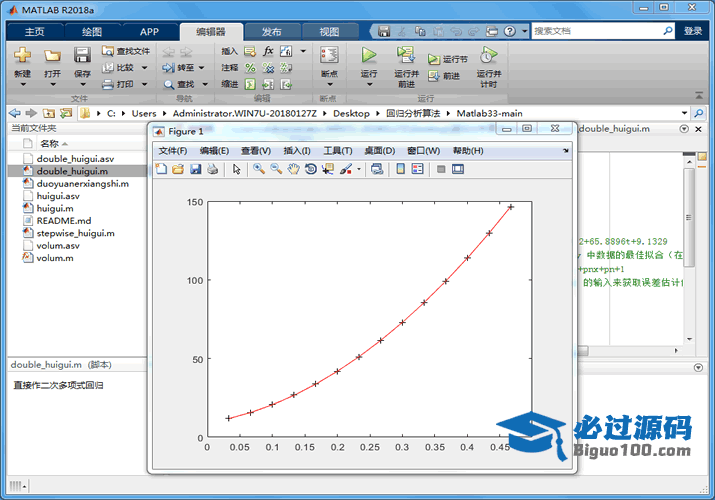Save the figure with the disk icon

point(195,169)
